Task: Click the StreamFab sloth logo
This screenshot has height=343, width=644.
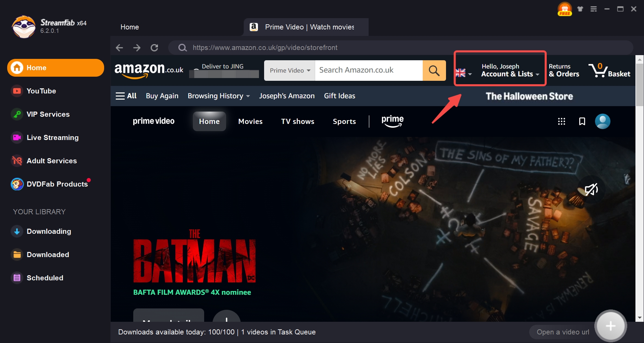Action: 23,27
